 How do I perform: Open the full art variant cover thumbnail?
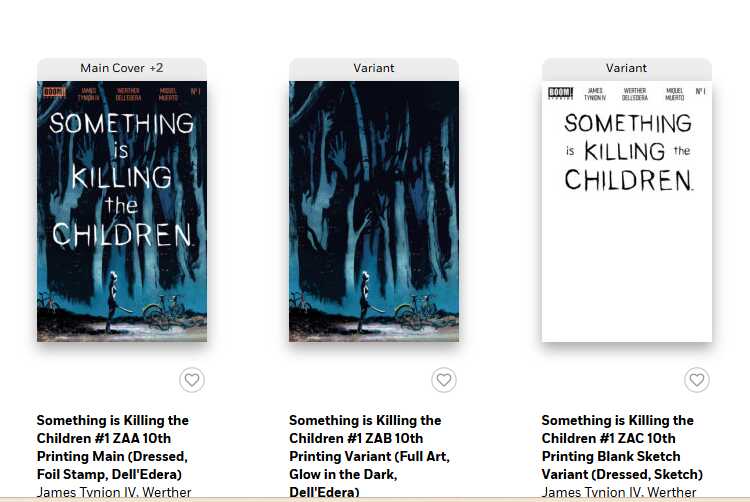(x=374, y=211)
